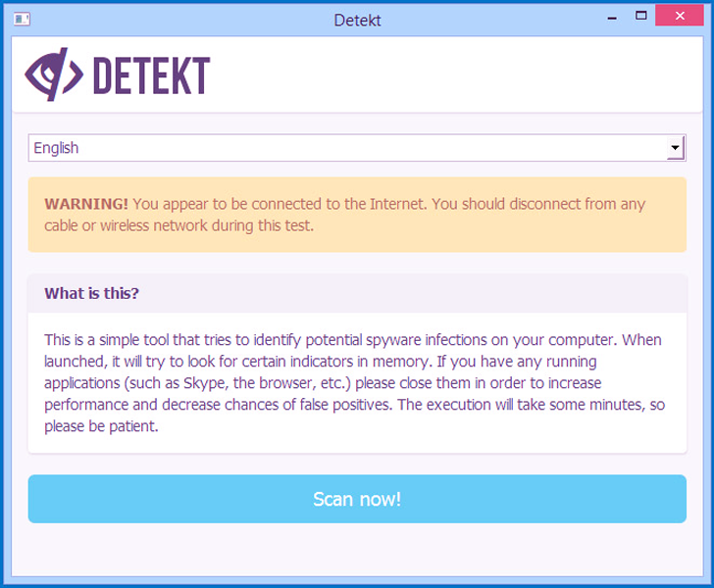
Task: Start the scan with Scan now!
Action: 357,499
